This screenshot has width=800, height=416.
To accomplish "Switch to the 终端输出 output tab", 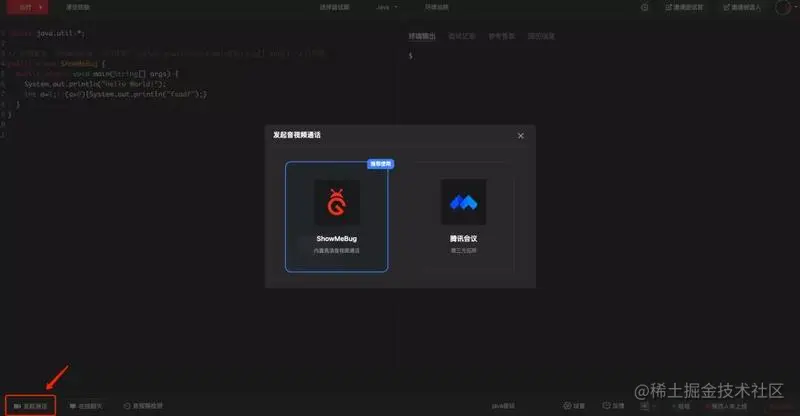I will point(422,36).
